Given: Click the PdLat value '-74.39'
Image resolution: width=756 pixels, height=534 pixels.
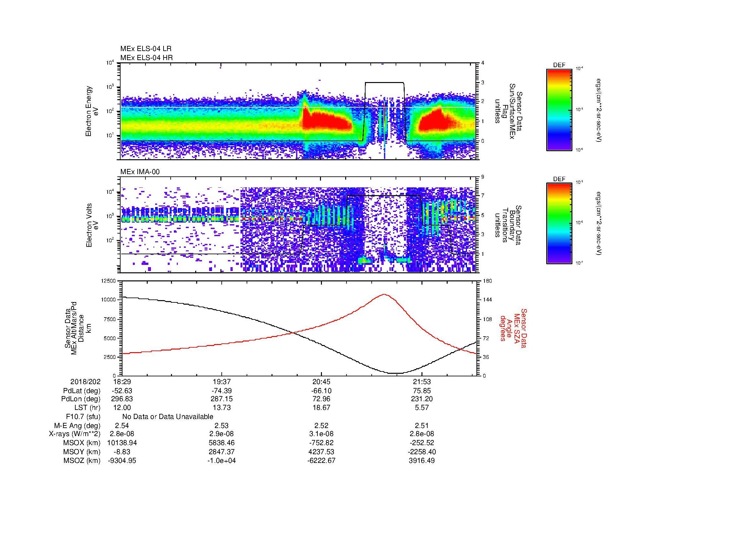Looking at the screenshot, I should 221,391.
